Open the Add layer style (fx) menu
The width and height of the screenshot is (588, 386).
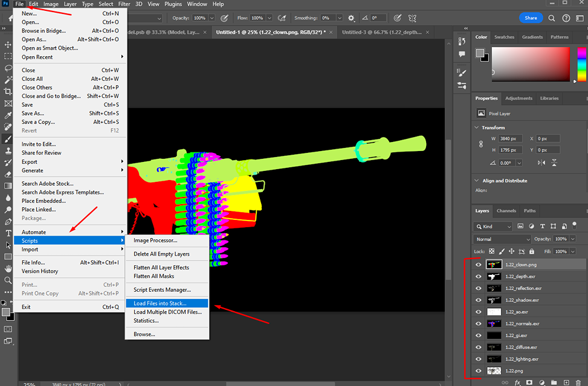pyautogui.click(x=517, y=382)
